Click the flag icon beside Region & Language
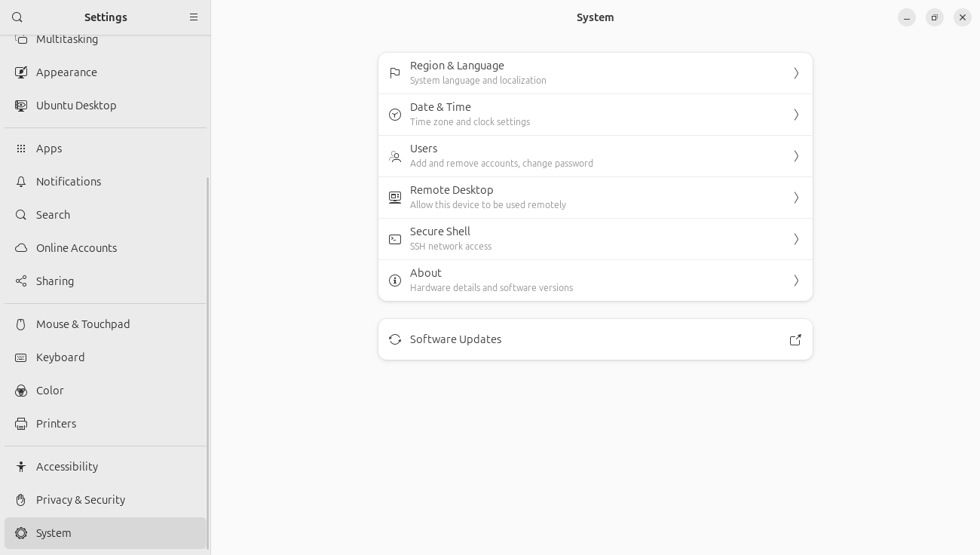This screenshot has width=980, height=555. (395, 73)
